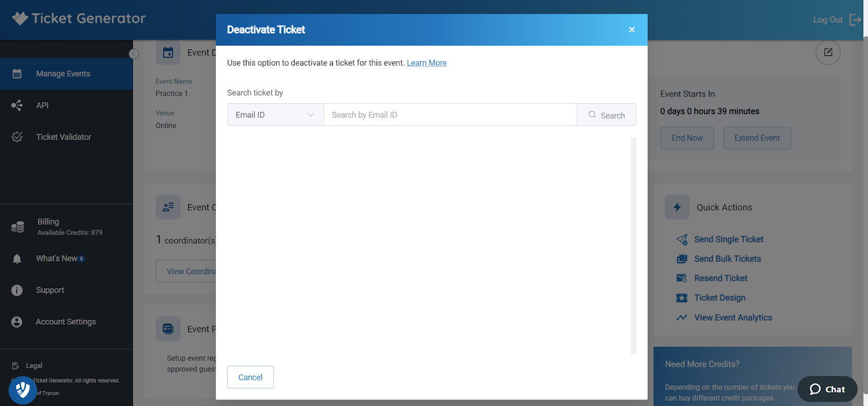
Task: Click the Log Out arrow icon
Action: [x=855, y=20]
